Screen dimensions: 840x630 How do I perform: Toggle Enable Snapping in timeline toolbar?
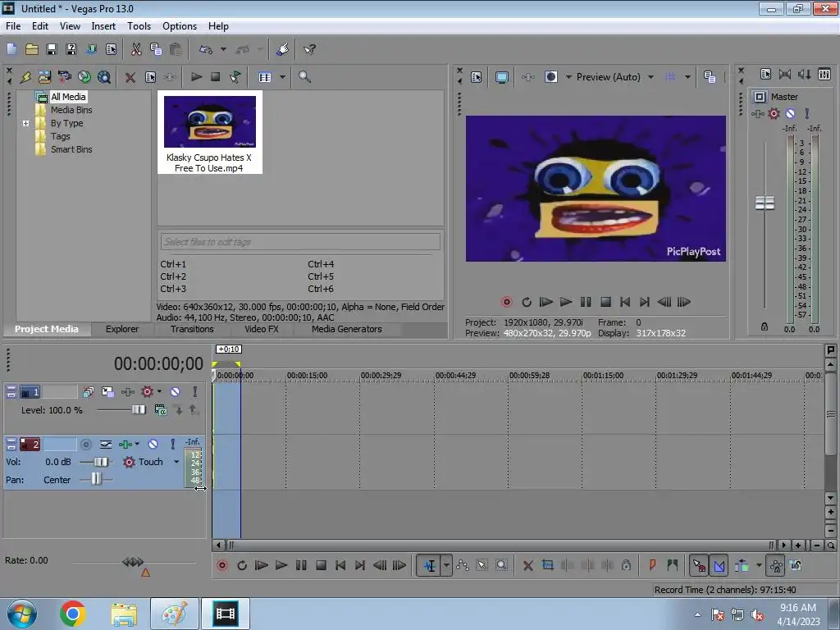point(699,565)
